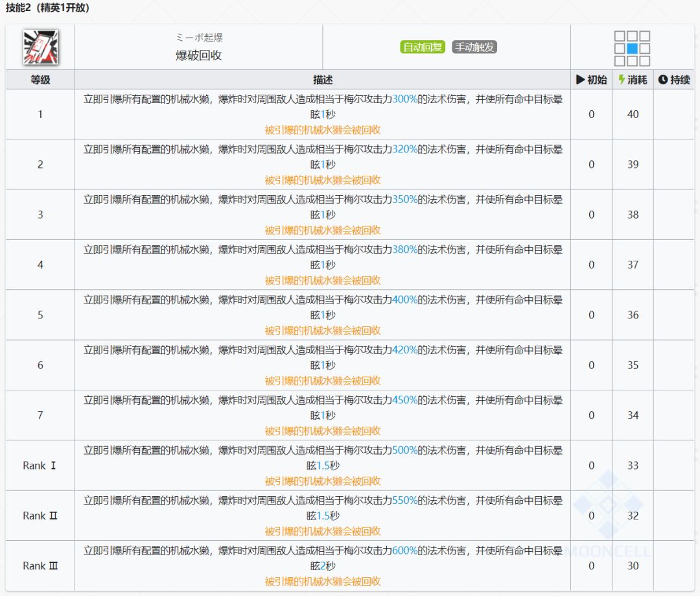Click the 持续 clock icon header
Screen dimensions: 700x596
[x=674, y=80]
